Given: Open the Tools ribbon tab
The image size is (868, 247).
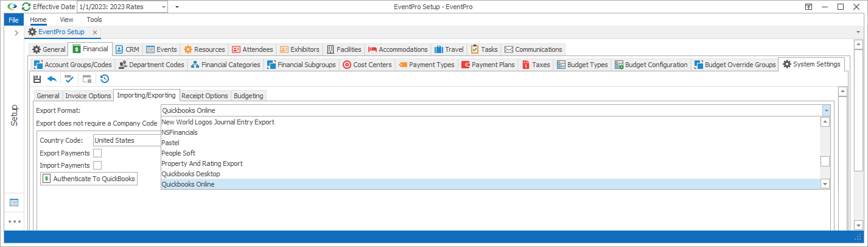Looking at the screenshot, I should tap(94, 20).
